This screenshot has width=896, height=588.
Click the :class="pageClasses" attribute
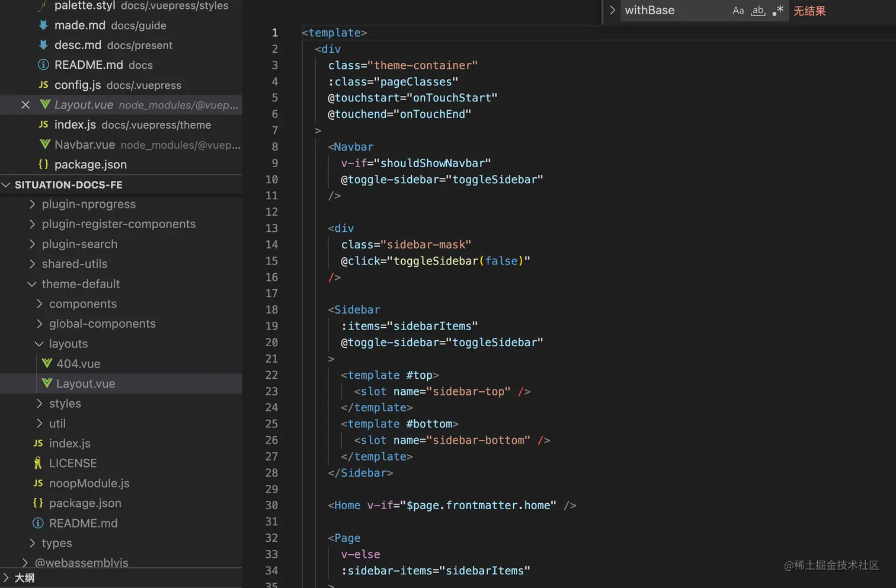click(x=393, y=81)
